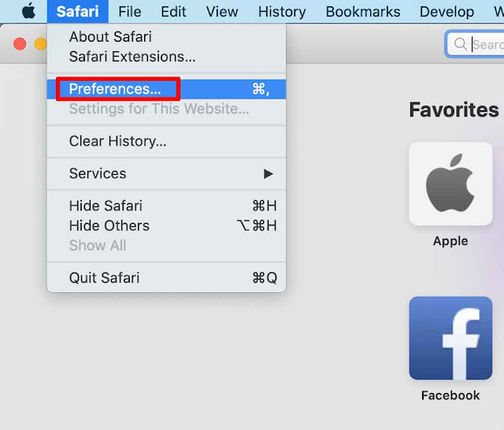
Task: Select Preferences from the Safari menu
Action: point(115,89)
